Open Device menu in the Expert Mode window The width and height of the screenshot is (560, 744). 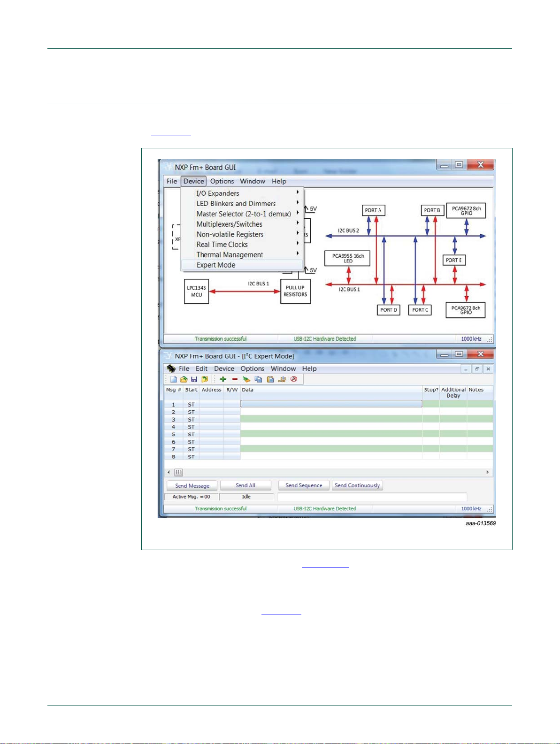224,369
